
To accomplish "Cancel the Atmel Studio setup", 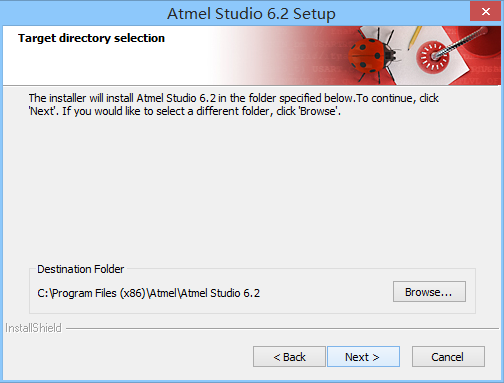I will tap(448, 357).
